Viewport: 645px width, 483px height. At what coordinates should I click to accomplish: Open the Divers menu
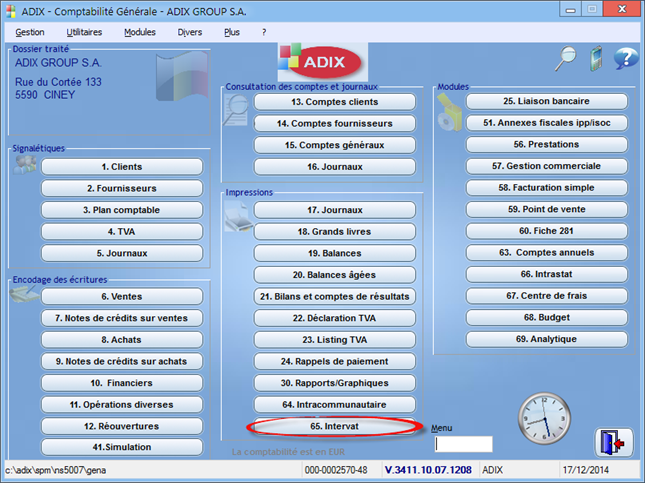click(x=190, y=32)
